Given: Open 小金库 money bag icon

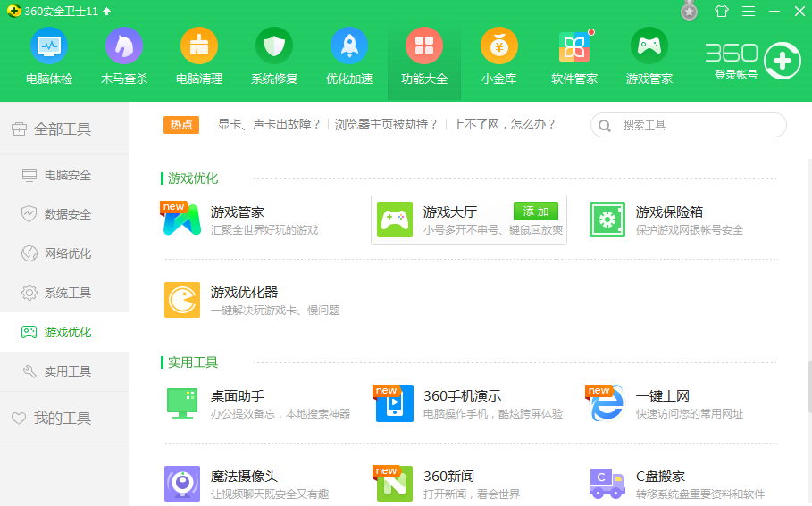Looking at the screenshot, I should 499,46.
